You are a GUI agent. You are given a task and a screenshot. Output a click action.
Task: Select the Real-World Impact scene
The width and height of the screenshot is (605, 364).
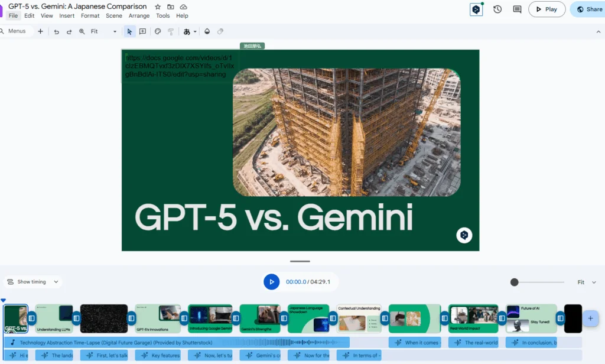473,318
